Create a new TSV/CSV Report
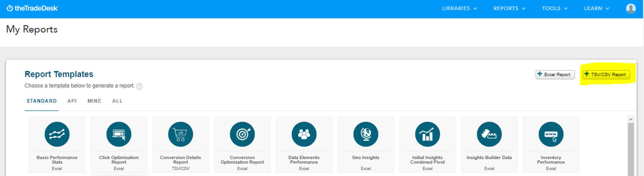Viewport: 644px width, 176px height. (606, 74)
